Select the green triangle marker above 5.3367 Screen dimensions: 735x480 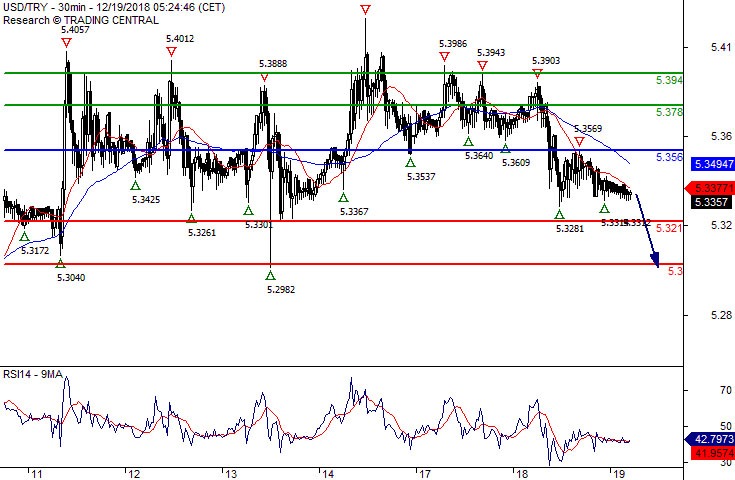(x=344, y=197)
